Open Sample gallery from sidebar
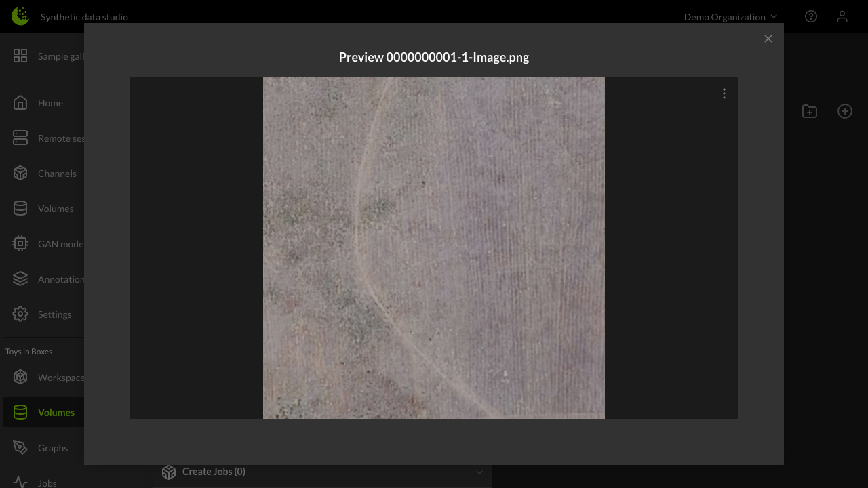This screenshot has width=868, height=488. [47, 56]
